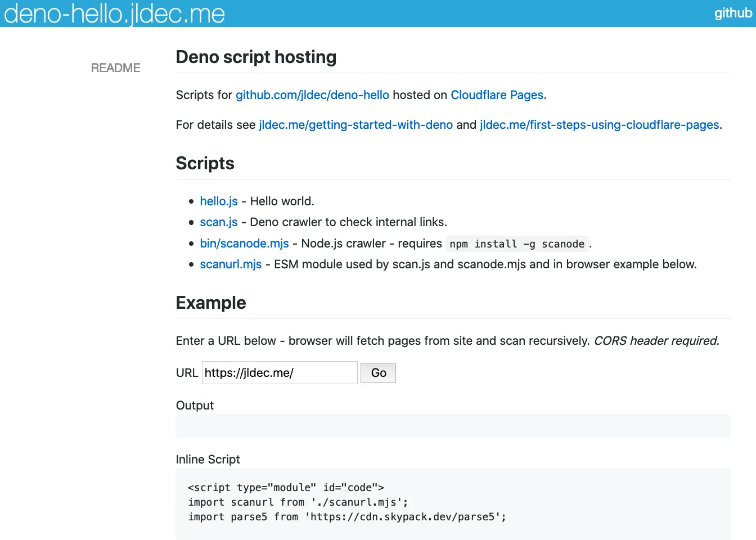Open the github link in the header
This screenshot has height=540, width=756.
[733, 12]
